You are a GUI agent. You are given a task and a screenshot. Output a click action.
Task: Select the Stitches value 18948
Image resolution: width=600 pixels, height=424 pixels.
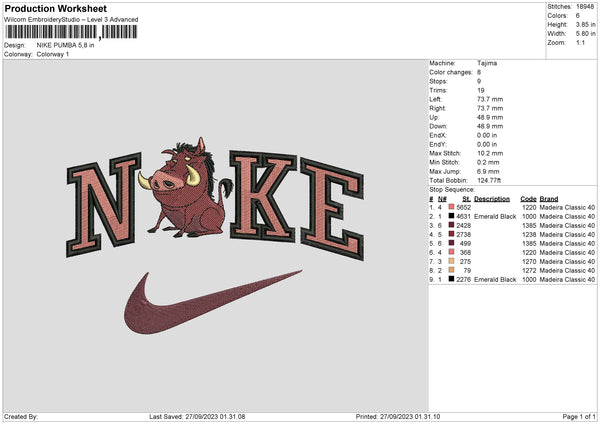point(585,7)
